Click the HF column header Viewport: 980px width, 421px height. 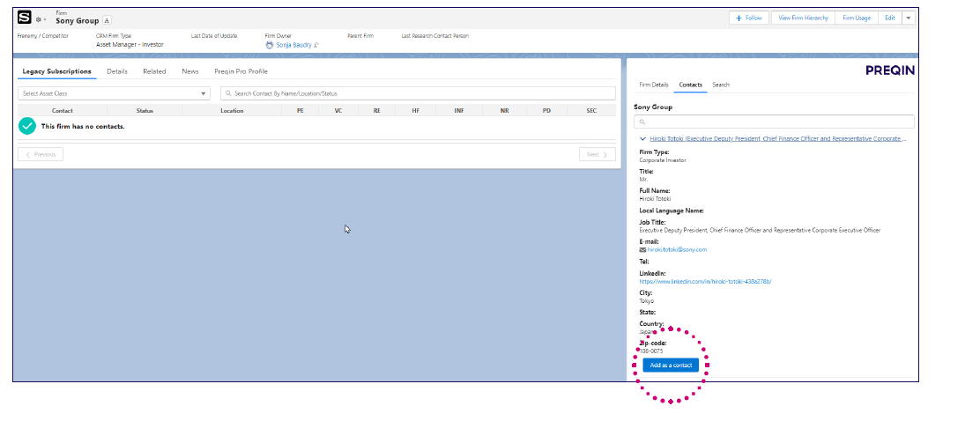416,111
